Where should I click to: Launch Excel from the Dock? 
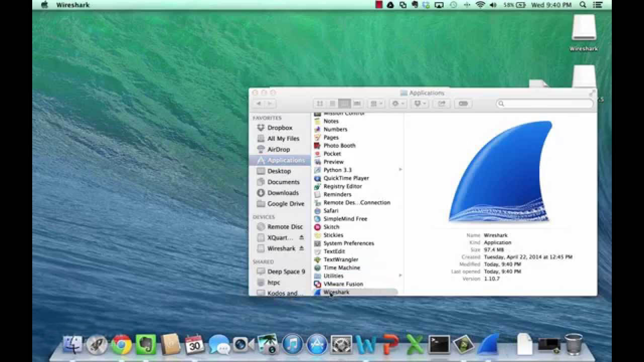[x=415, y=345]
